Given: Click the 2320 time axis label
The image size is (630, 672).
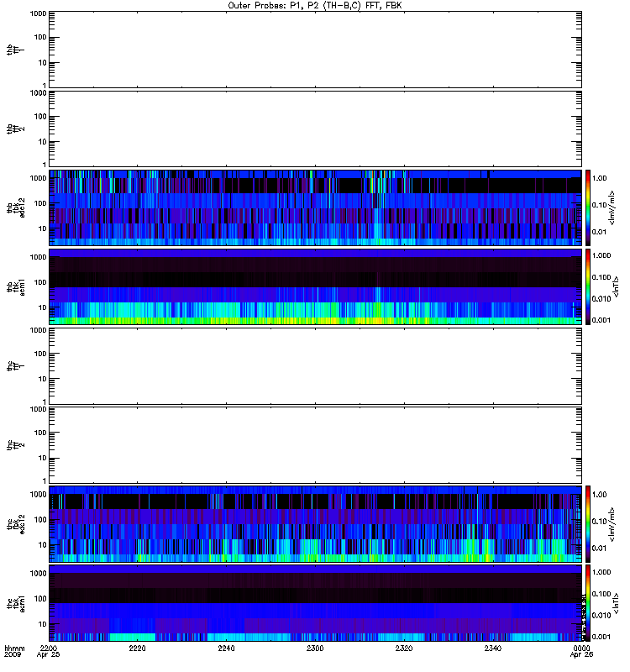Looking at the screenshot, I should coord(404,648).
